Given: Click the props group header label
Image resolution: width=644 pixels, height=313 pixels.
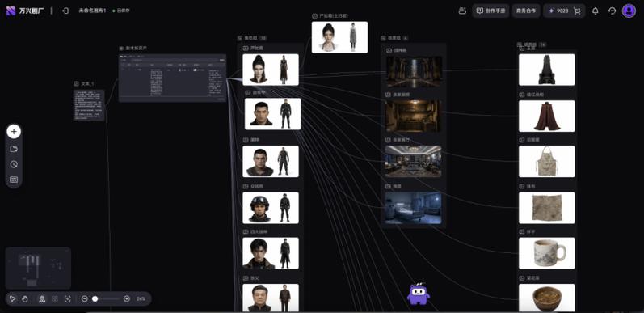Looking at the screenshot, I should [531, 44].
